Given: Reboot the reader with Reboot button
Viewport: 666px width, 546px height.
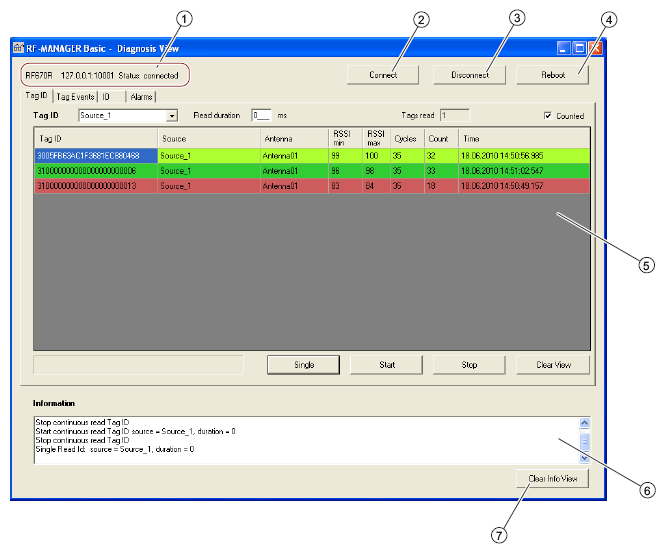Looking at the screenshot, I should (x=553, y=75).
